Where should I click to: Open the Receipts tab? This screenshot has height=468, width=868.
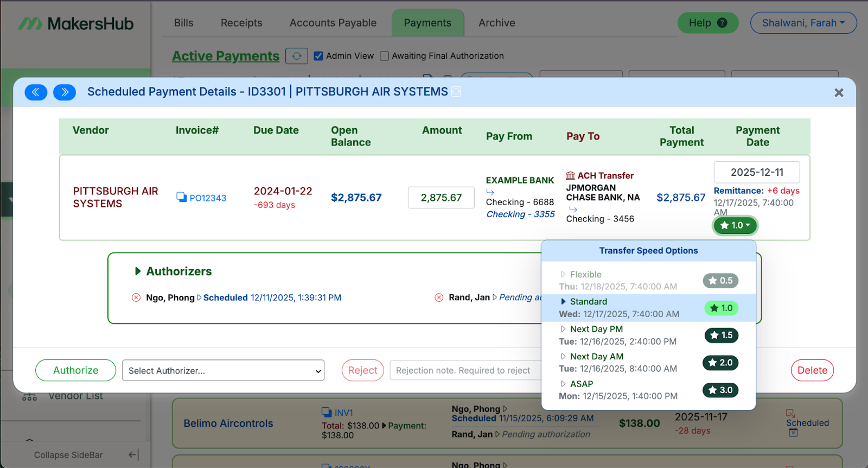click(x=241, y=23)
